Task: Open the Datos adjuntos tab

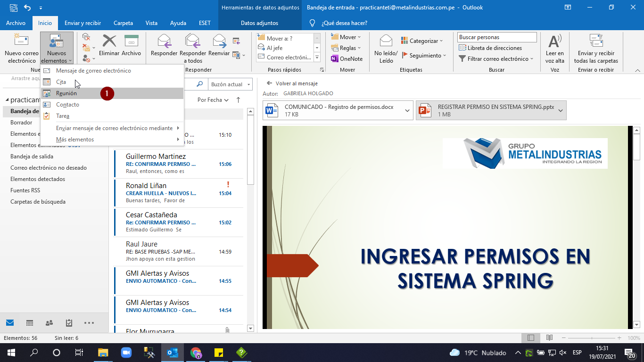Action: pos(259,23)
